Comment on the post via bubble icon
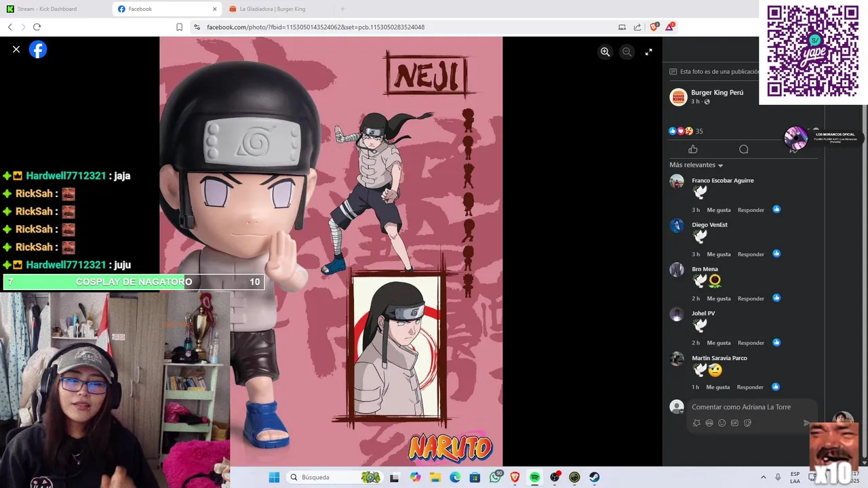 [x=743, y=149]
